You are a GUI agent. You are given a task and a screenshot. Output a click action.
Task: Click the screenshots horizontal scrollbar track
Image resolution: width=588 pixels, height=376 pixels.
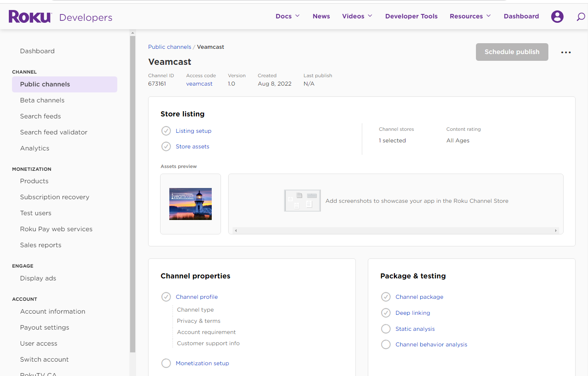(395, 230)
